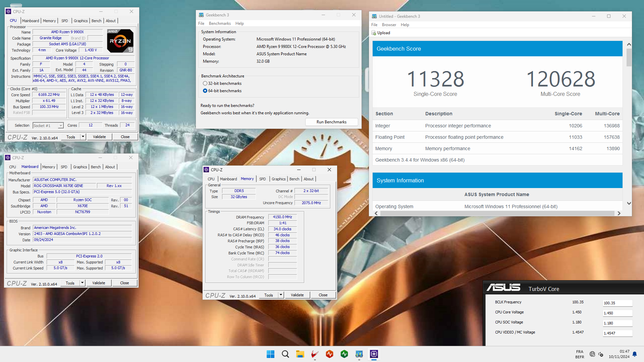
Task: Click Validate in the CPU-Z Memory window
Action: point(297,295)
